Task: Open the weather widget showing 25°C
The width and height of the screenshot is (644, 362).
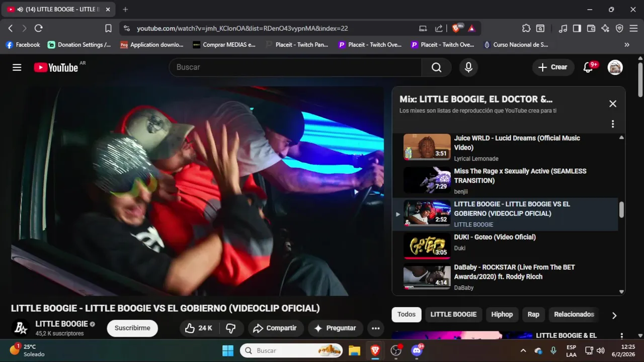Action: (28, 350)
